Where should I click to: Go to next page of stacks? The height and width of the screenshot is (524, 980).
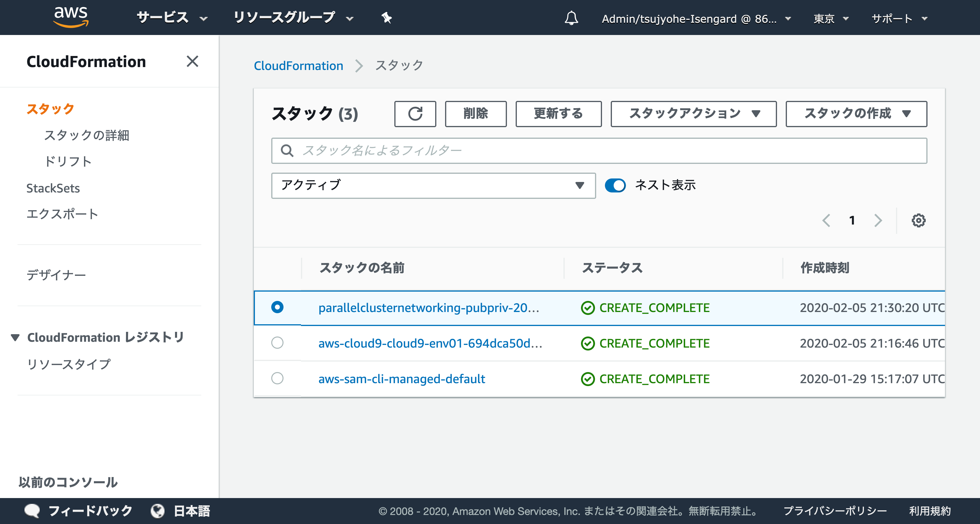coord(878,220)
